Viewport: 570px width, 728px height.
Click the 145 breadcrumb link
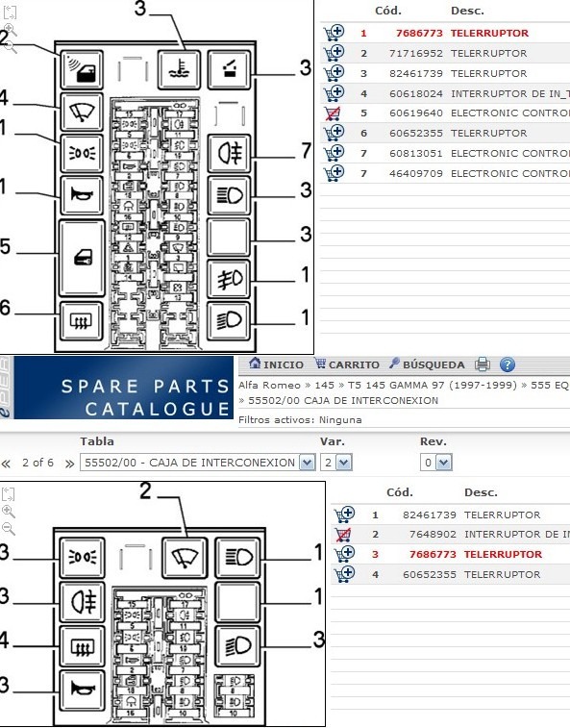click(324, 385)
